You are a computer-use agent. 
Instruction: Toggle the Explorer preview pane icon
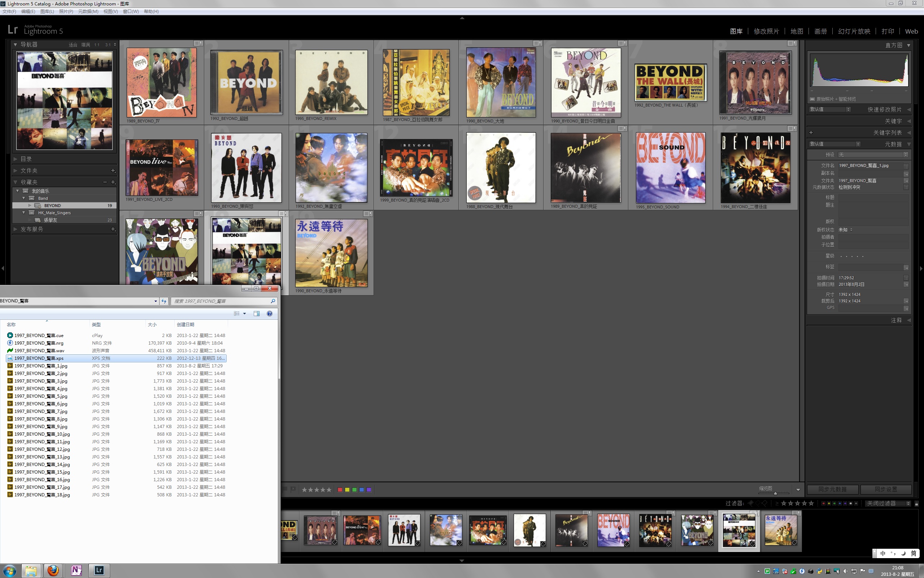(x=257, y=314)
